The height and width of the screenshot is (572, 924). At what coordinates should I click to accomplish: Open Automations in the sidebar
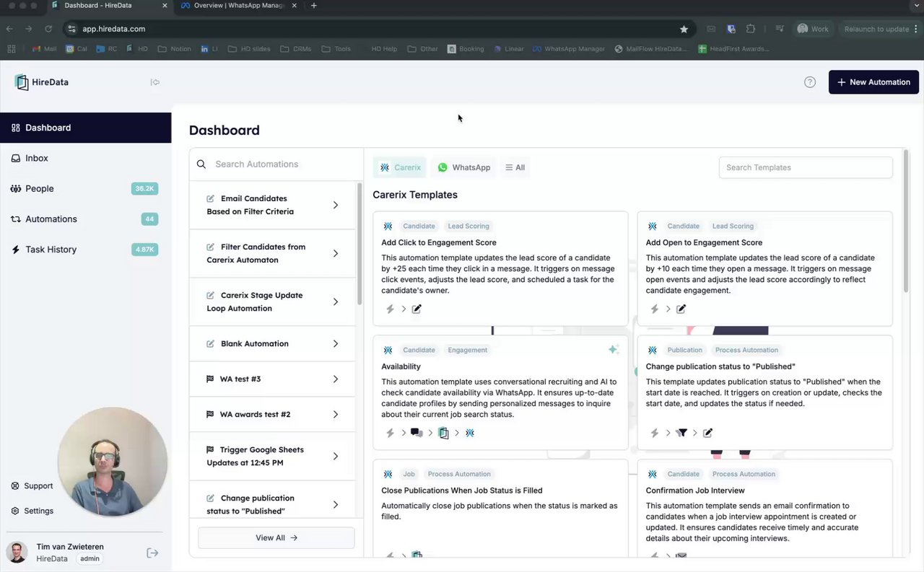(85, 219)
